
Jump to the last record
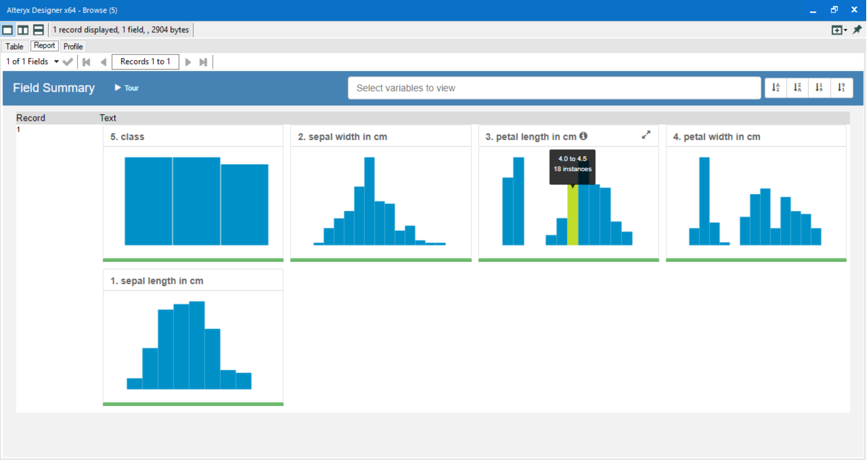(x=203, y=62)
